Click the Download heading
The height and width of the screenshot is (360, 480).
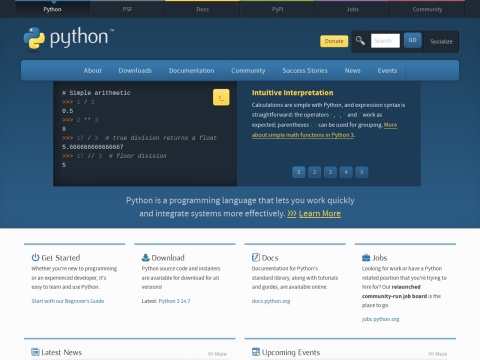168,258
